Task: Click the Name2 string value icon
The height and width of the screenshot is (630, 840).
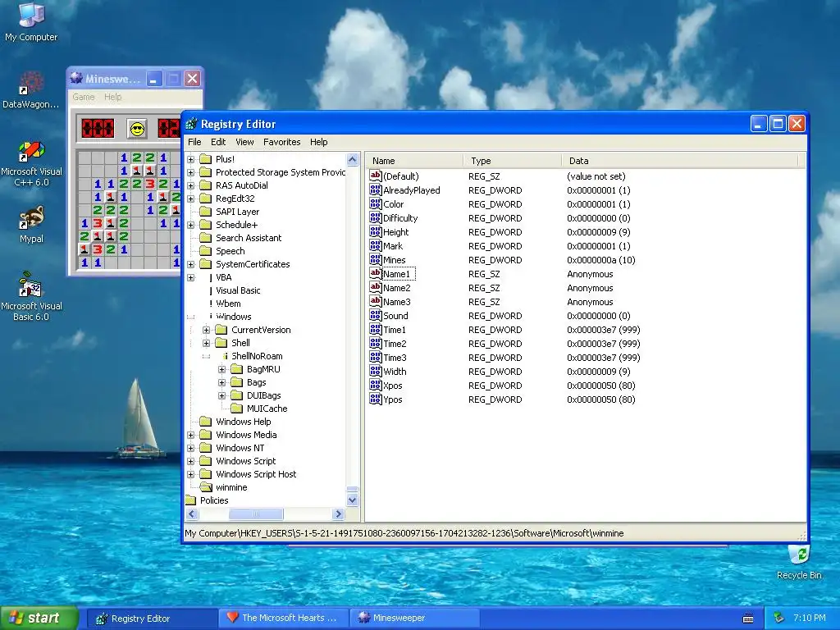Action: click(375, 287)
